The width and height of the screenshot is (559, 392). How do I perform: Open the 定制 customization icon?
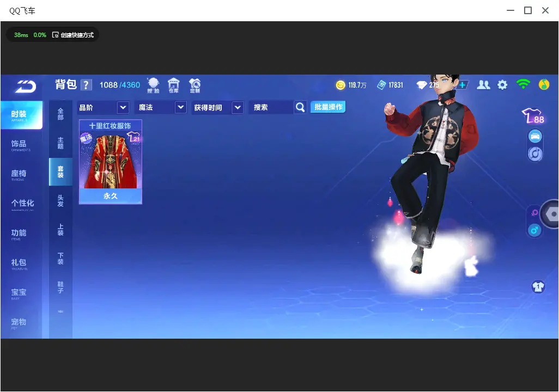(x=195, y=85)
